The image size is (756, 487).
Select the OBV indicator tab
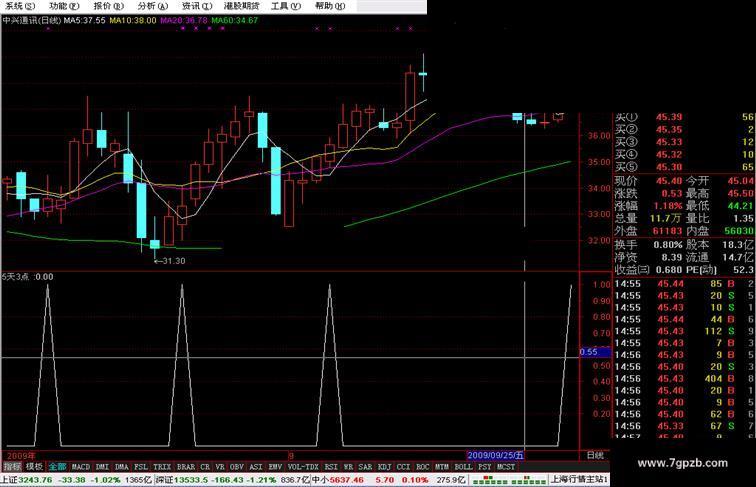pyautogui.click(x=236, y=467)
